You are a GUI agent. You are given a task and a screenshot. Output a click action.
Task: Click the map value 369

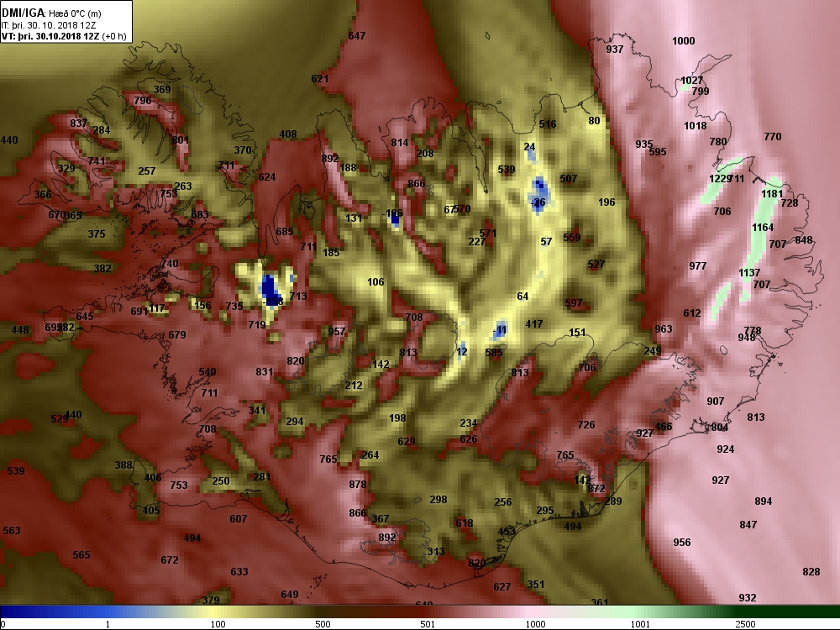coord(162,90)
